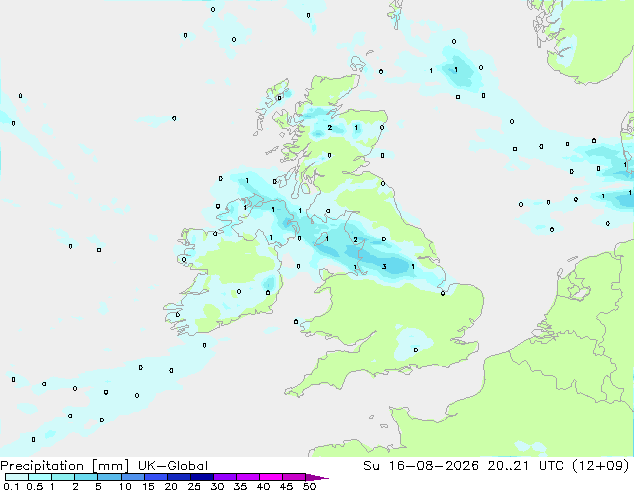Click the legend label '5'
The width and height of the screenshot is (634, 490).
pyautogui.click(x=98, y=486)
